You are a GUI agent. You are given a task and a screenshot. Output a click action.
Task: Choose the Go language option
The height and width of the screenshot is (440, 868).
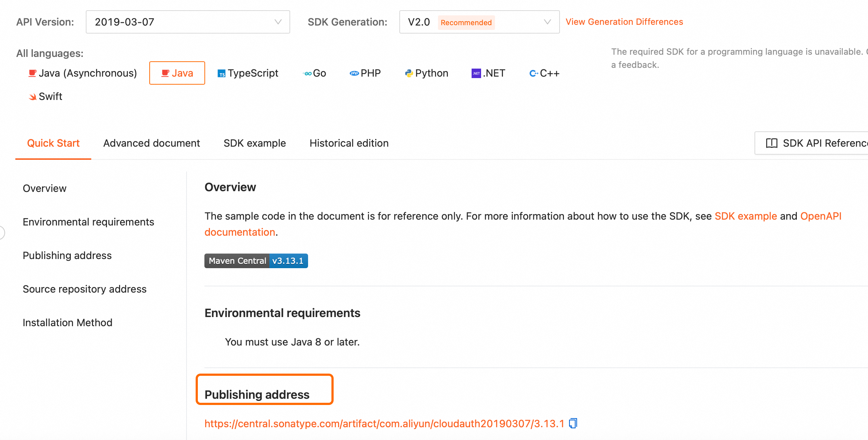[x=314, y=73]
